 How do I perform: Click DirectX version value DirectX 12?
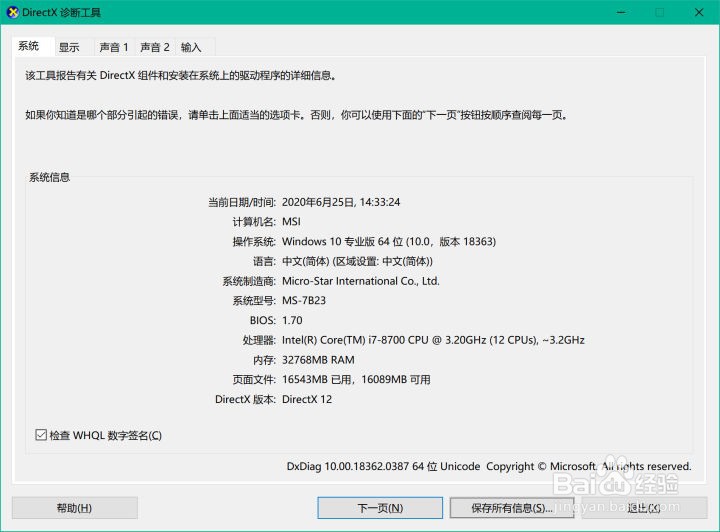click(307, 399)
